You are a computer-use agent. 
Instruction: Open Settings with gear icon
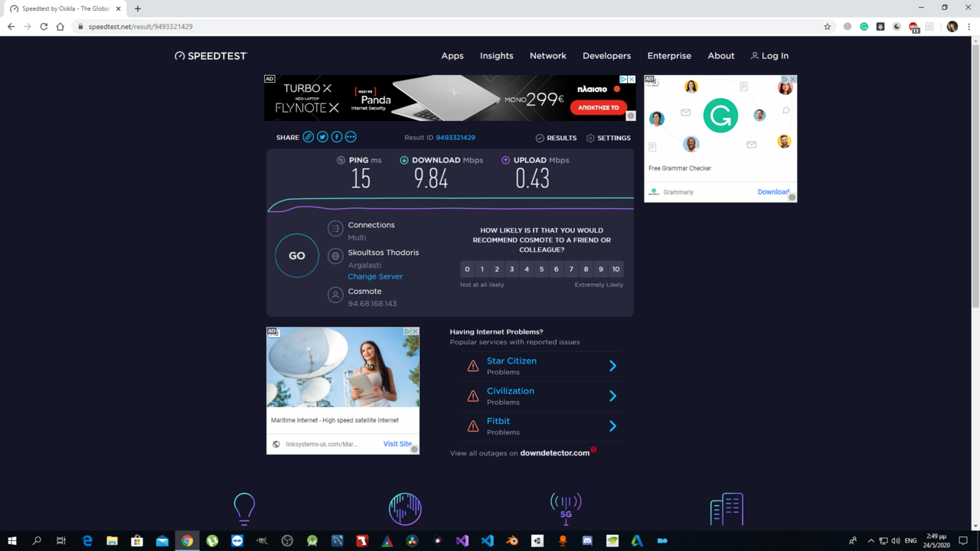point(609,138)
